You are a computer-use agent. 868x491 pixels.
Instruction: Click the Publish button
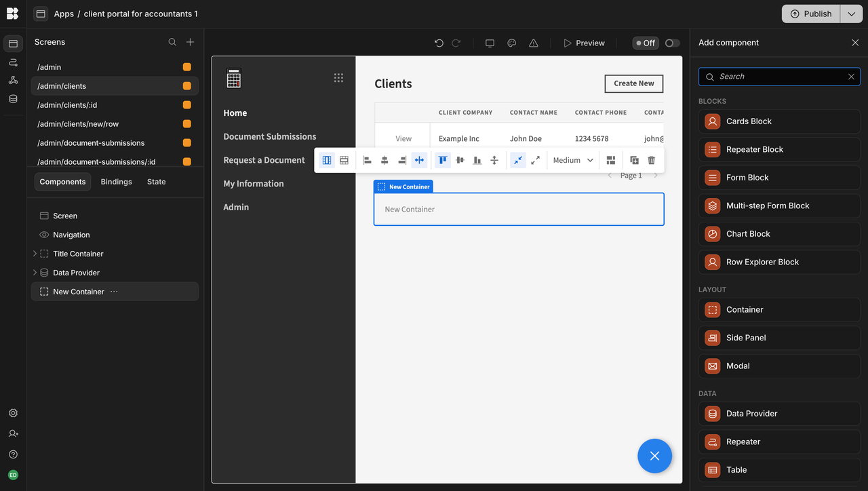click(810, 14)
